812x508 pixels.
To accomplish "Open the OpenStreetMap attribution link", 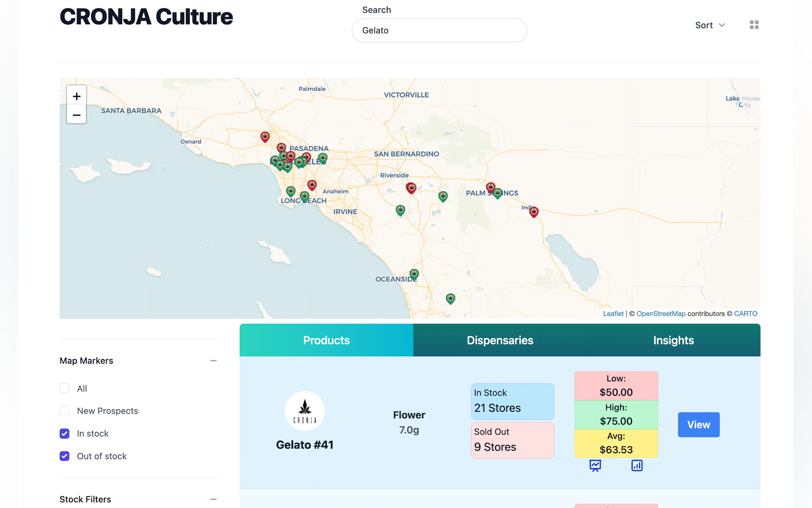I will [660, 314].
